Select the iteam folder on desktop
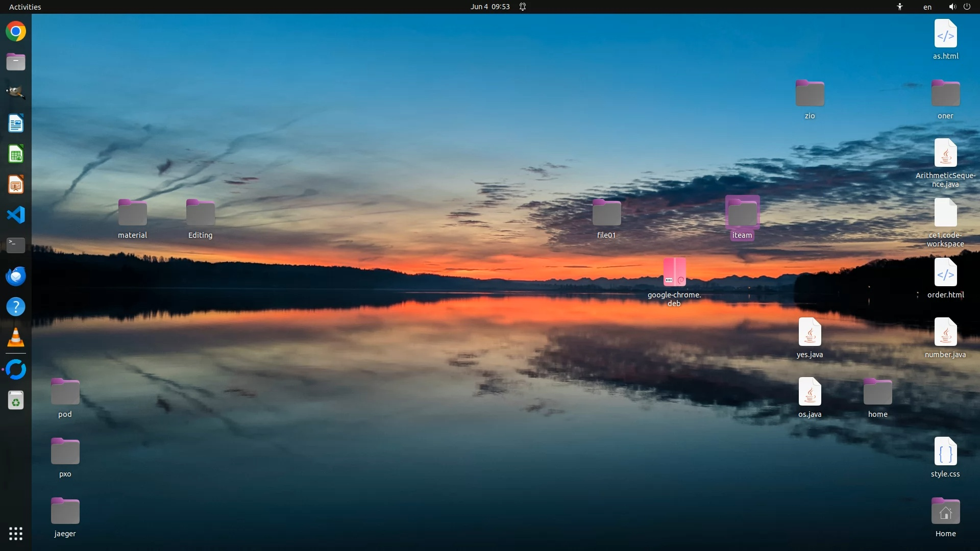Screen dimensions: 980x551 (742, 213)
